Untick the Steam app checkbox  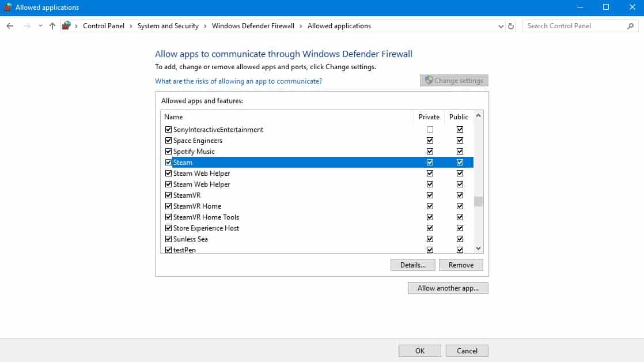(168, 163)
